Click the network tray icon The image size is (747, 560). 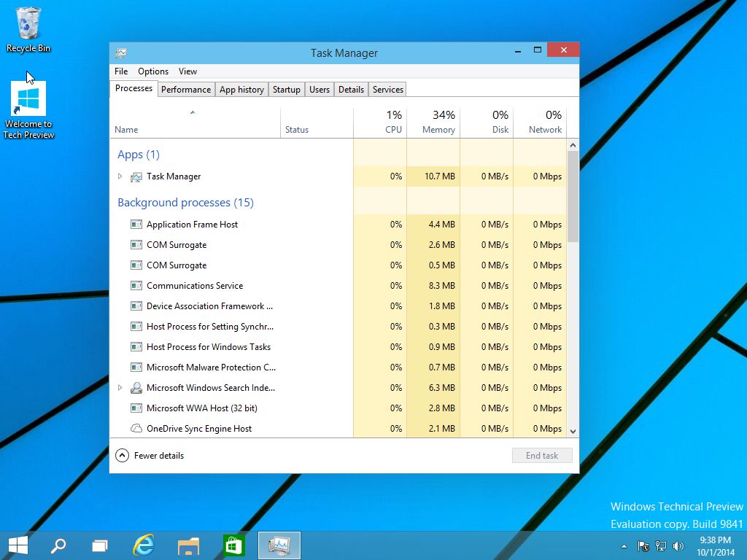coord(661,546)
